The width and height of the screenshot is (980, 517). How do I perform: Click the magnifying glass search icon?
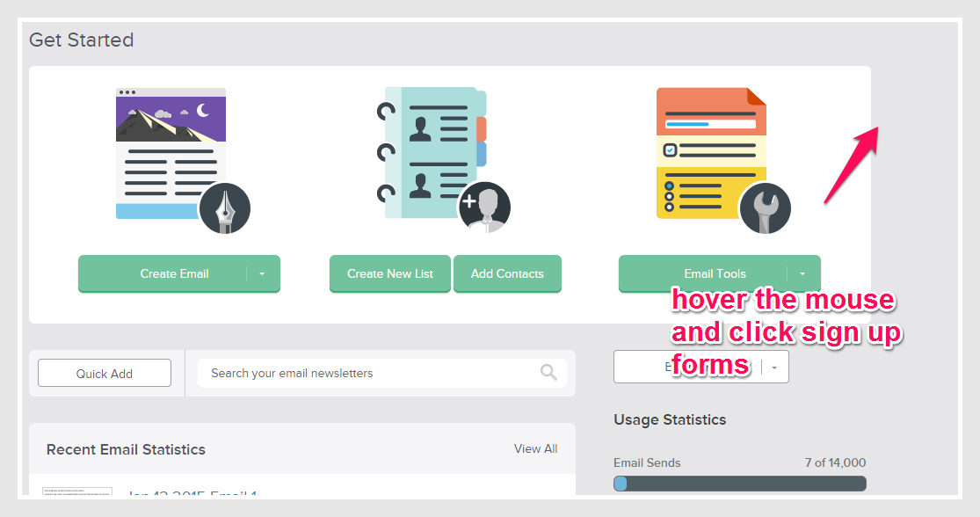[x=548, y=373]
